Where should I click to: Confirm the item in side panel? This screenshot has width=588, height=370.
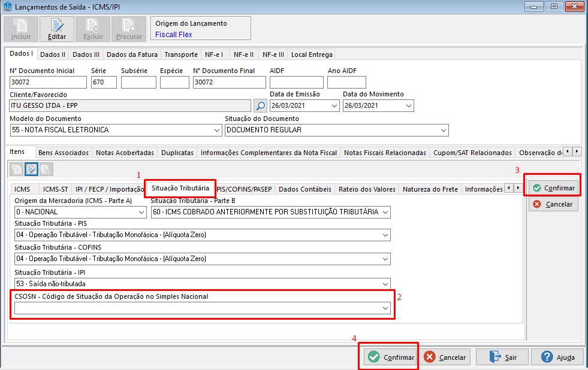coord(553,188)
